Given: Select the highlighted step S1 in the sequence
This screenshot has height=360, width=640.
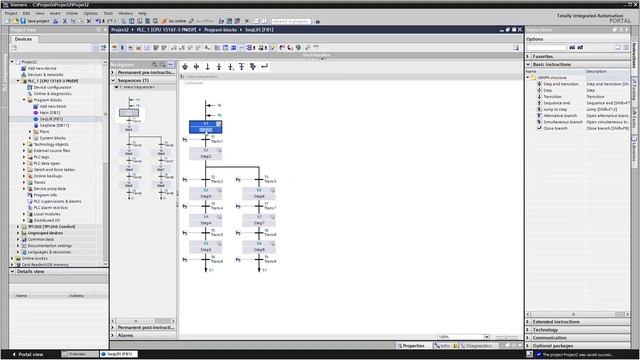Looking at the screenshot, I should pyautogui.click(x=206, y=127).
